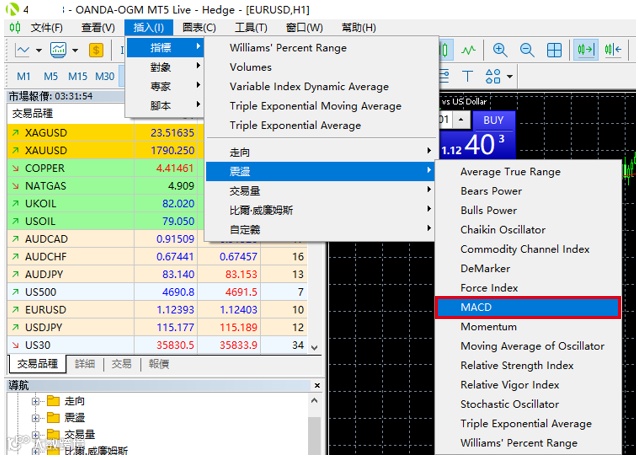Viewport: 638px width, 457px height.
Task: Choose Volumes from the indicator list
Action: tap(251, 67)
